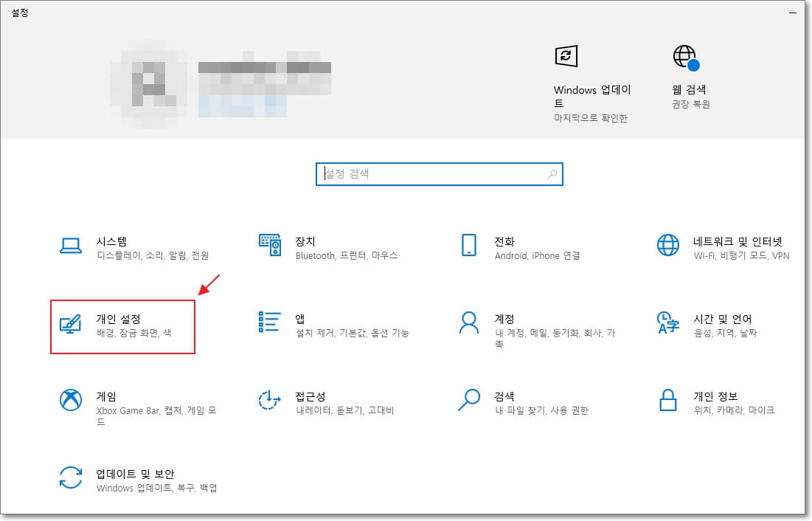Open 시간 및 언어 settings icon

point(667,323)
